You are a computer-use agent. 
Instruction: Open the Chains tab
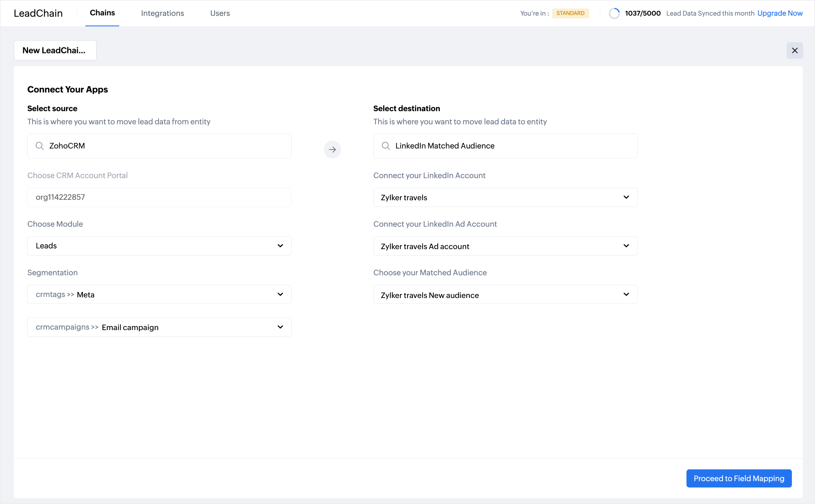(x=102, y=13)
